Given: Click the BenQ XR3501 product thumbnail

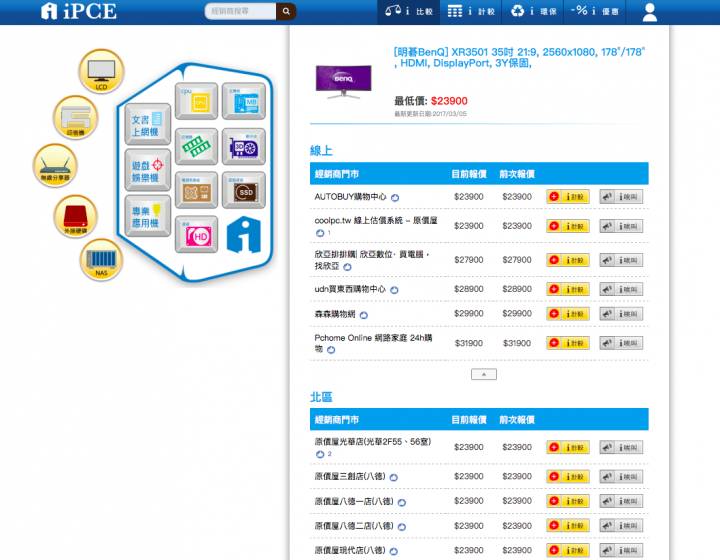Looking at the screenshot, I should coord(343,82).
